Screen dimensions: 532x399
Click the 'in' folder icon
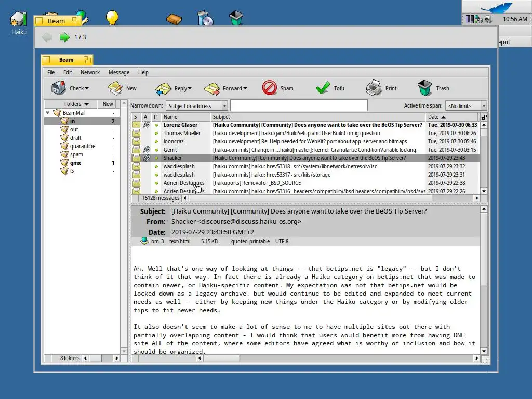coord(64,121)
